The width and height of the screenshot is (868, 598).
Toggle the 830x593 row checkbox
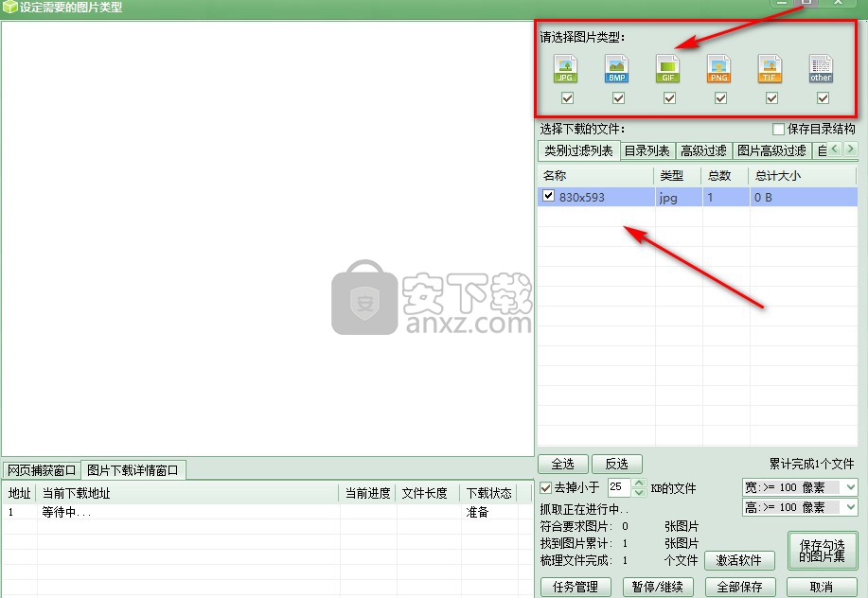[548, 196]
